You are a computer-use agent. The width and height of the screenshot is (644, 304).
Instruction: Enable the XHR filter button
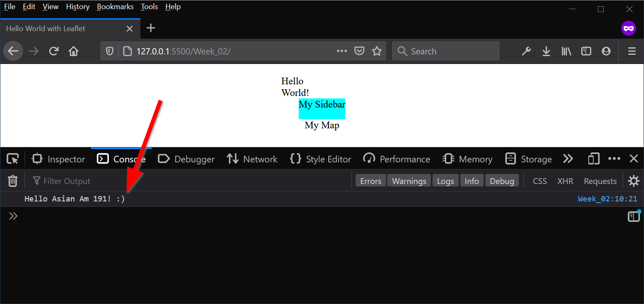(x=565, y=181)
